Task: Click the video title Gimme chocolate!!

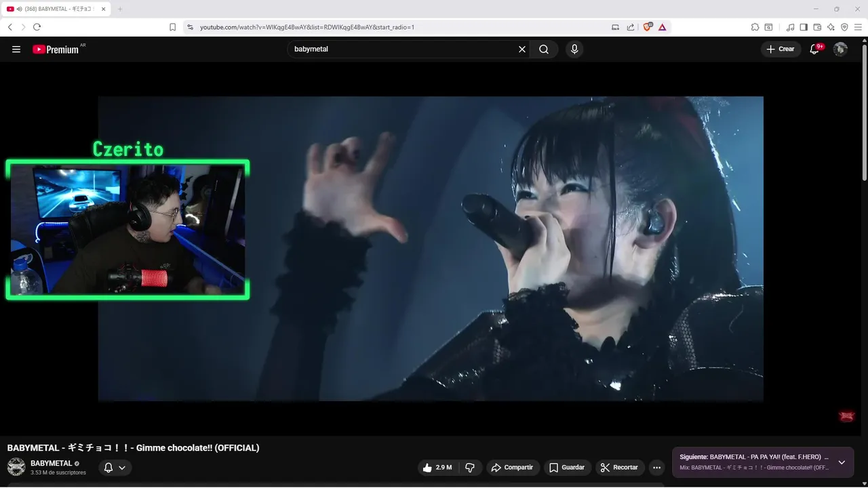Action: point(133,448)
